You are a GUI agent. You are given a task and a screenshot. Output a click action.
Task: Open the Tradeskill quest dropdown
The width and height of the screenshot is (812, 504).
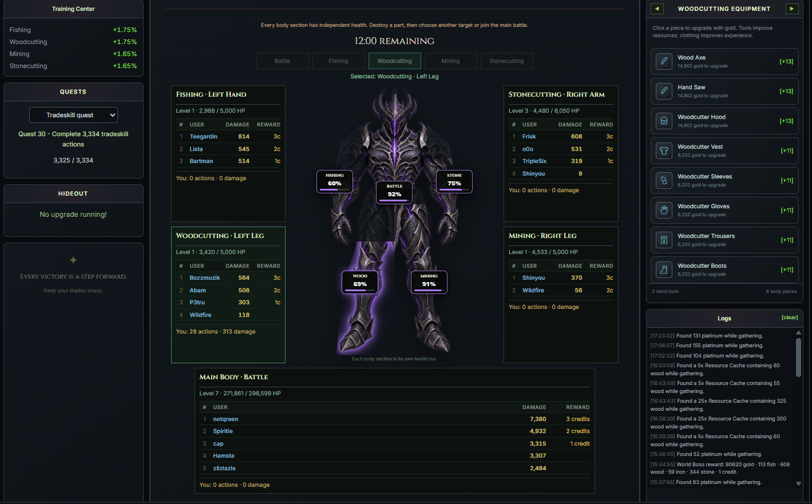(73, 115)
